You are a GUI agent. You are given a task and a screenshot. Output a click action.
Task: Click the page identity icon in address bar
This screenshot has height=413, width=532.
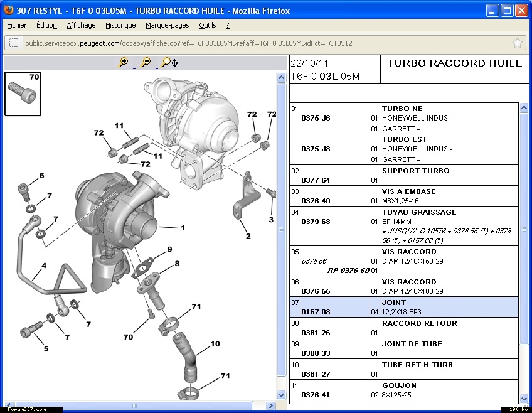[x=13, y=43]
